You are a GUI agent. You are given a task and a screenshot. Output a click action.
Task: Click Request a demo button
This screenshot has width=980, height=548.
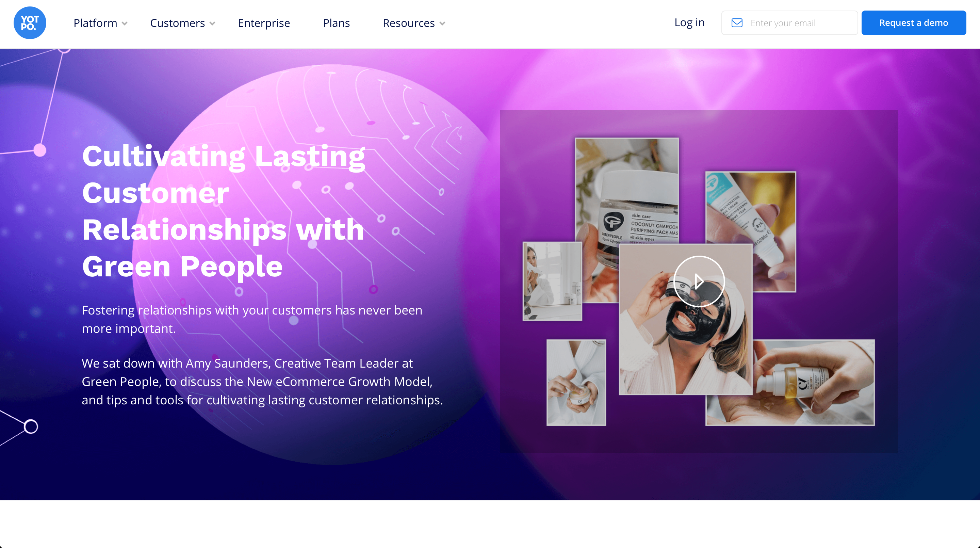913,23
